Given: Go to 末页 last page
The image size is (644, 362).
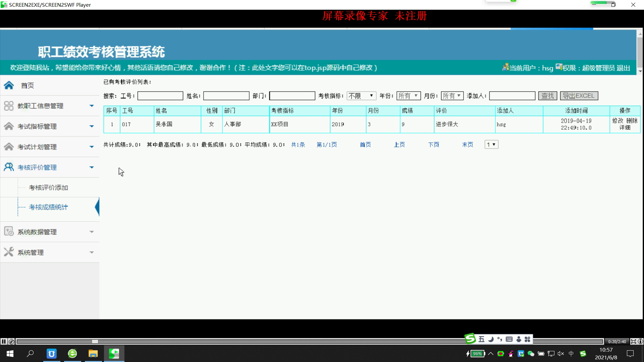Looking at the screenshot, I should (468, 144).
